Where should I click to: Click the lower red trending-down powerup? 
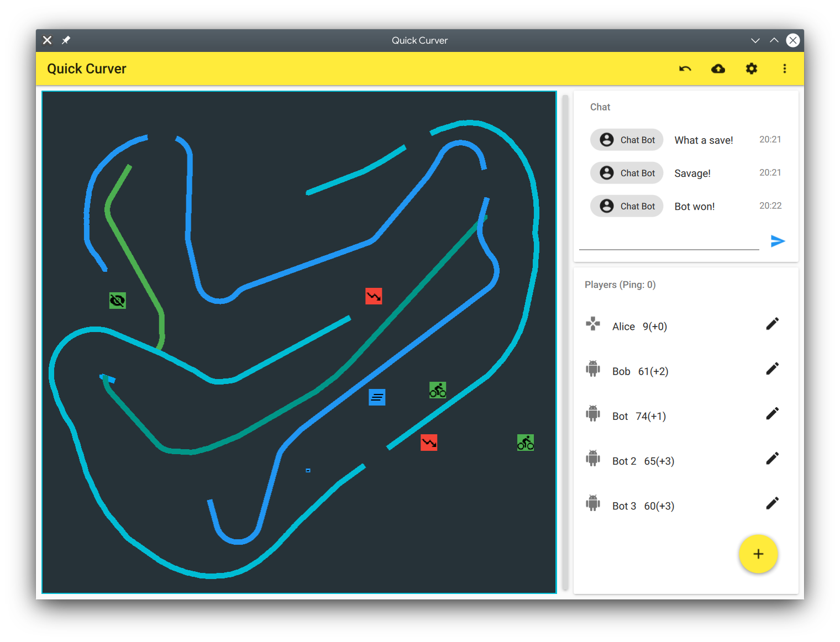pyautogui.click(x=429, y=443)
